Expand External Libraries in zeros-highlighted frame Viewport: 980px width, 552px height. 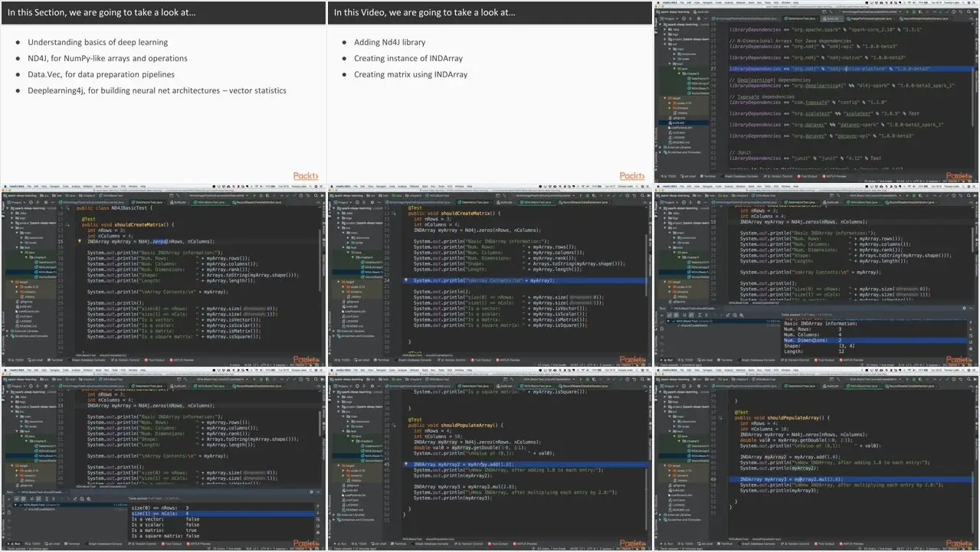pyautogui.click(x=7, y=332)
